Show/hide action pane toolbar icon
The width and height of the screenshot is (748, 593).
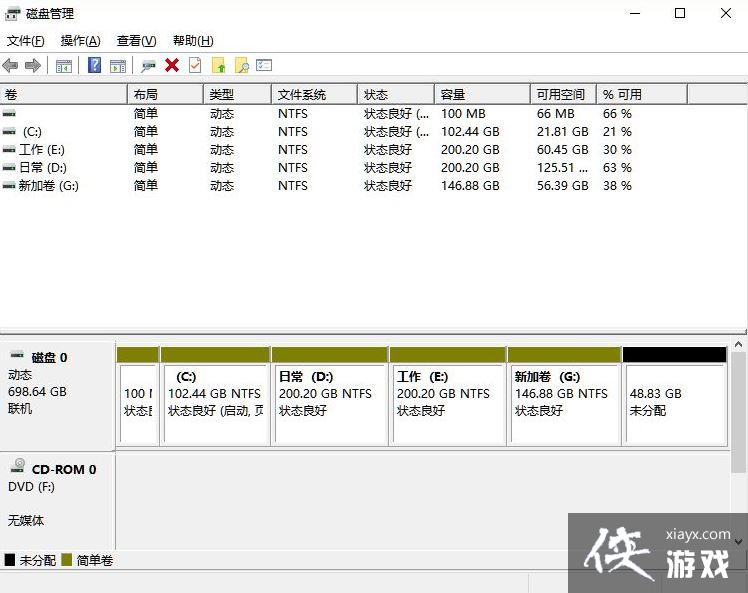tap(118, 66)
